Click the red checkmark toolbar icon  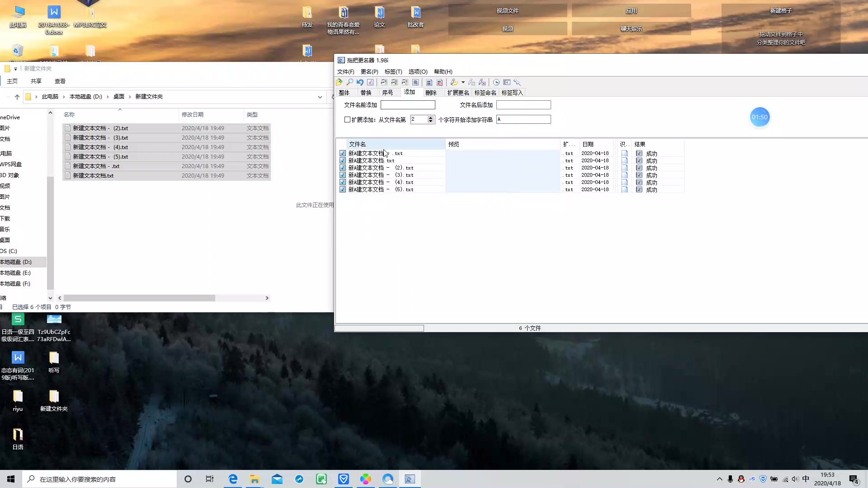click(370, 82)
